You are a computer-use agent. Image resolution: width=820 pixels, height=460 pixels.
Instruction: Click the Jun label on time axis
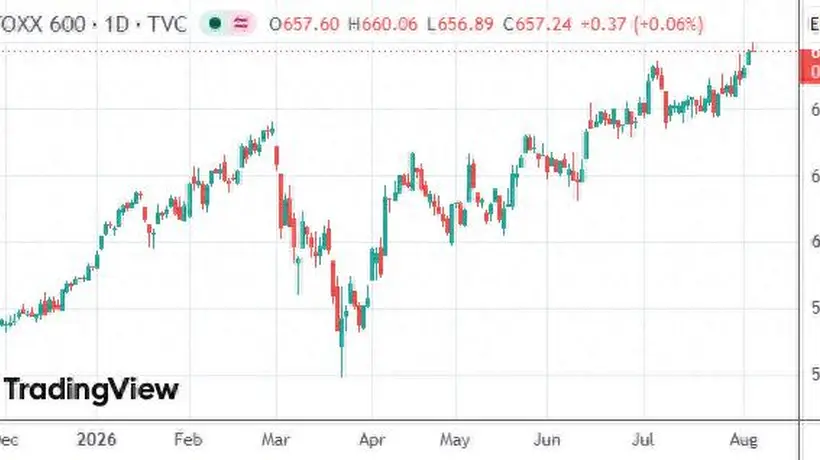pos(546,440)
